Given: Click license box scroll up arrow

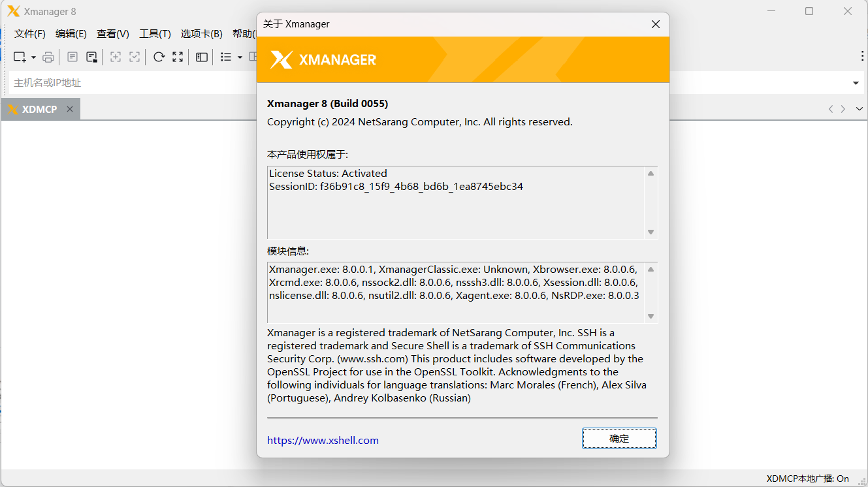Looking at the screenshot, I should pos(651,174).
